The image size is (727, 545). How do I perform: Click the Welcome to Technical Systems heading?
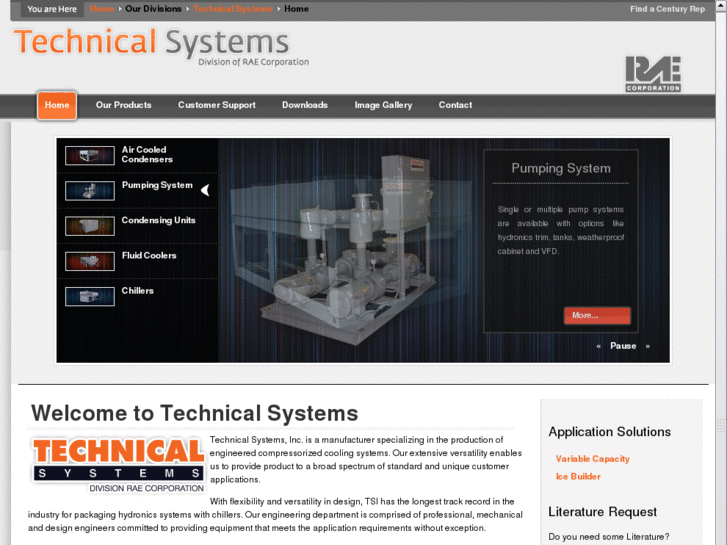coord(195,413)
